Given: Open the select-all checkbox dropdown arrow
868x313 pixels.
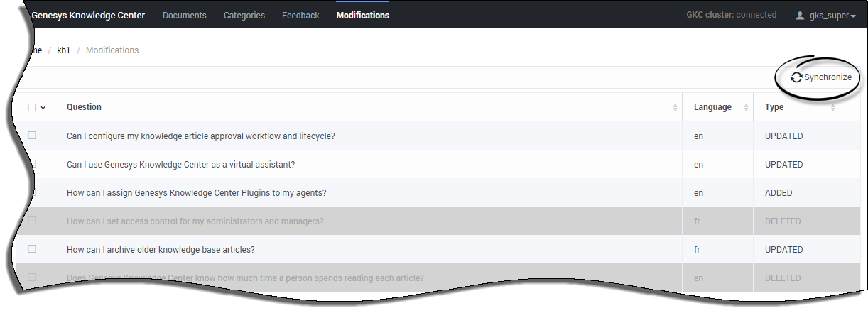Looking at the screenshot, I should click(x=43, y=108).
